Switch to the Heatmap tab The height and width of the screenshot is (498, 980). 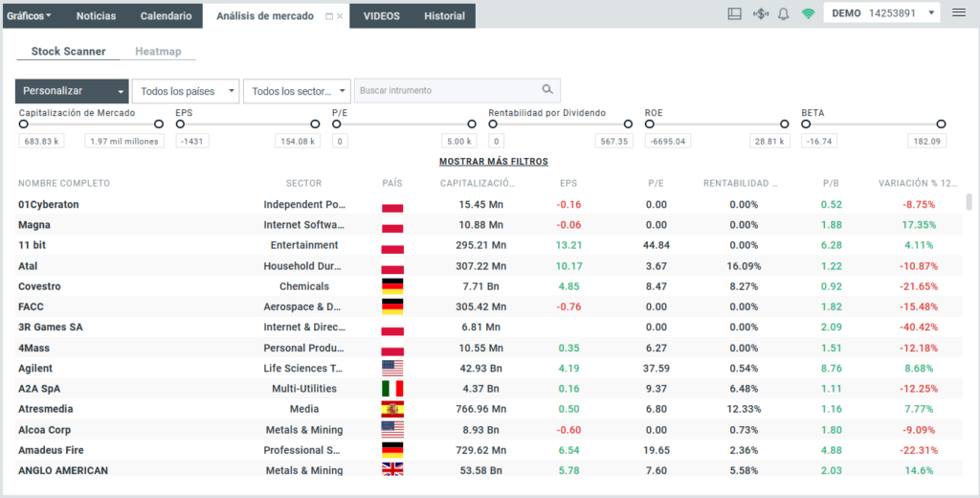coord(158,52)
